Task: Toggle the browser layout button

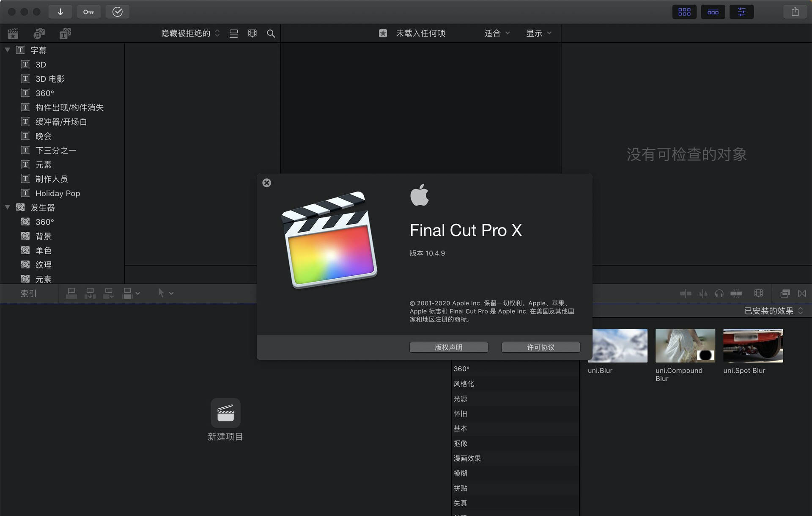Action: (x=684, y=12)
